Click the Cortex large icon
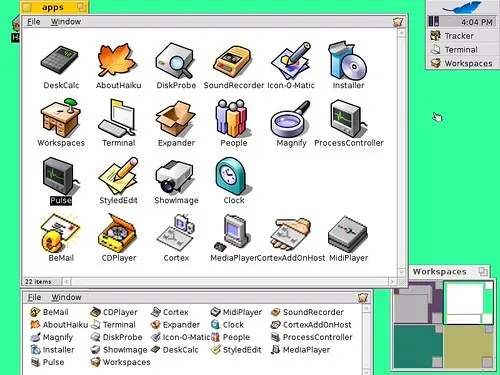500x375 pixels. coord(176,233)
